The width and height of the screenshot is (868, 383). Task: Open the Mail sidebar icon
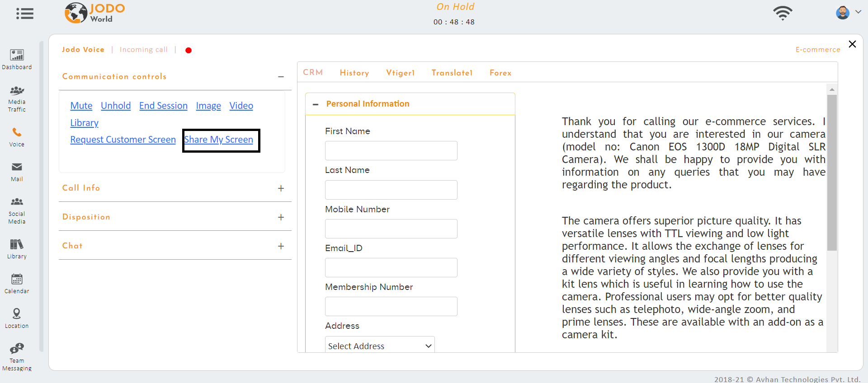point(17,172)
